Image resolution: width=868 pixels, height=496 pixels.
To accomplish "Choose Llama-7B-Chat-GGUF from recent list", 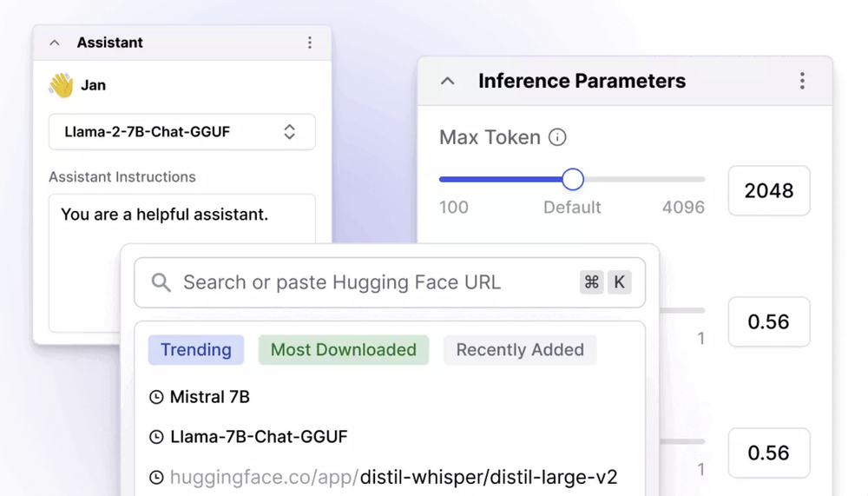I will pos(259,437).
